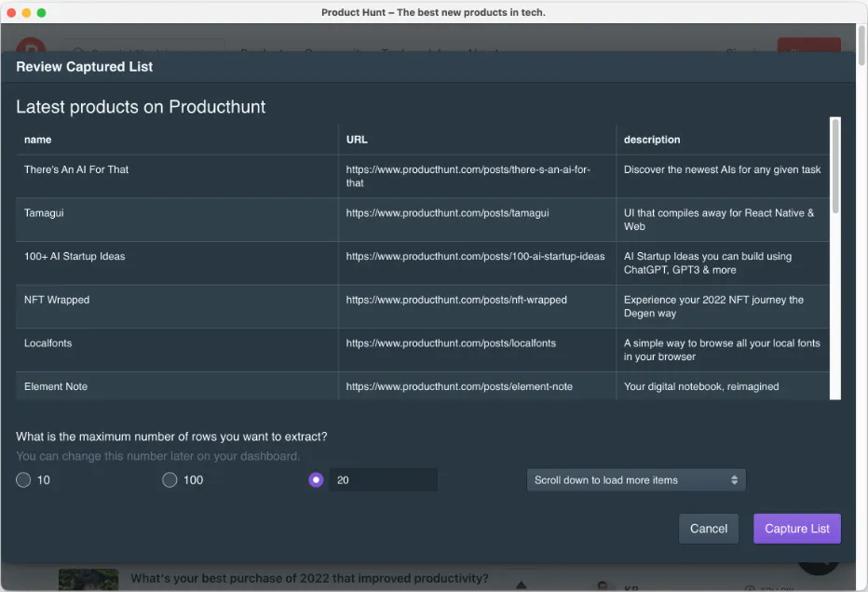Viewport: 868px width, 592px height.
Task: Click 'AI Startup Ideas you can build' description
Action: (708, 262)
